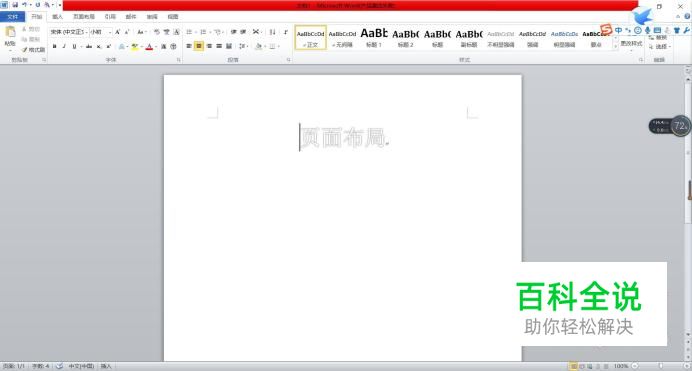Start a bulleted list

click(190, 32)
